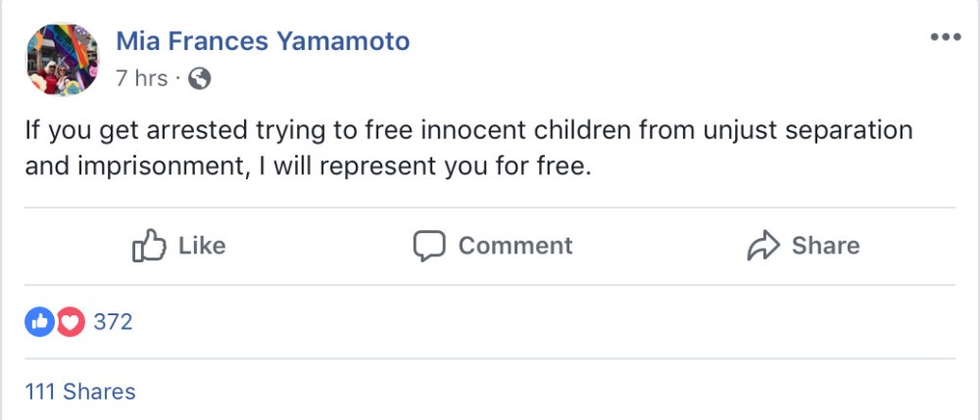Viewport: 980px width, 420px height.
Task: Click the blue like reaction badge
Action: [39, 321]
